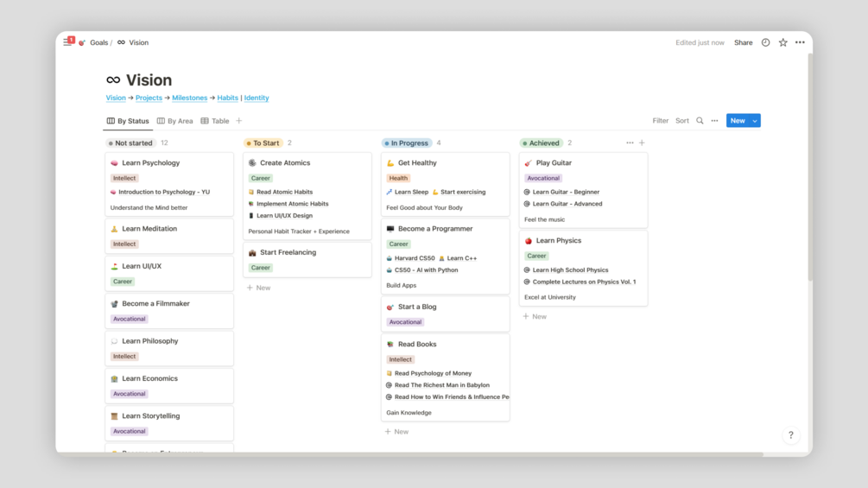Open the Learn Philosophy card
Screen dimensions: 868x488
tap(169, 348)
